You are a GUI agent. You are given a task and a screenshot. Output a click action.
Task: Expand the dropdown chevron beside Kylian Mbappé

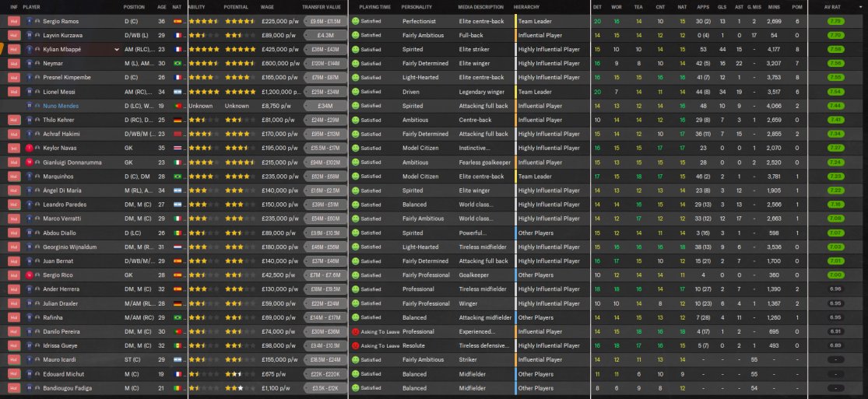click(x=116, y=50)
